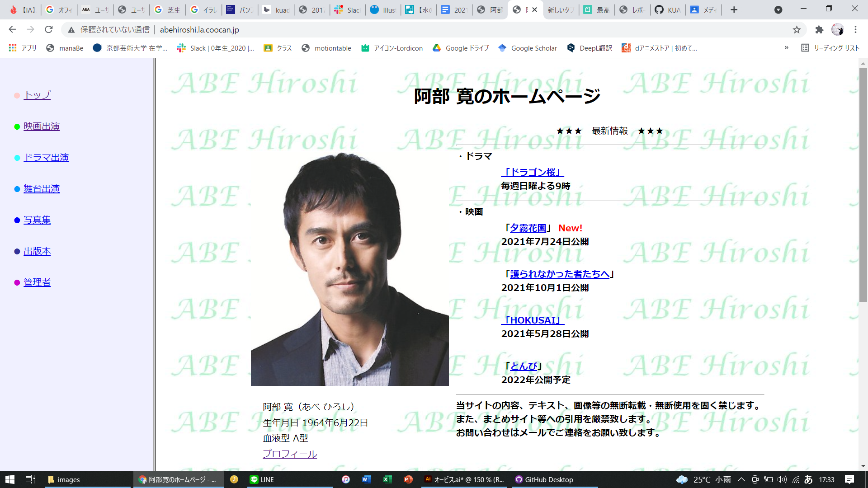Open the new tab plus button

pyautogui.click(x=734, y=9)
